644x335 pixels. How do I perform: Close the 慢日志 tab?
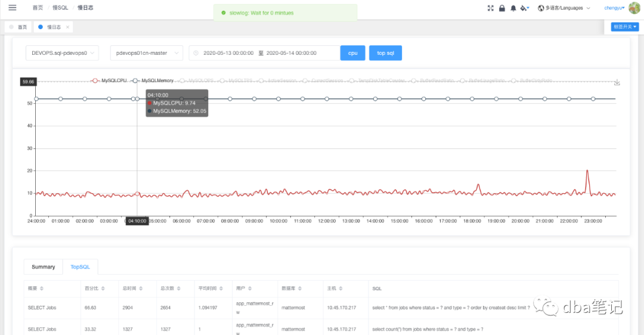pos(67,27)
